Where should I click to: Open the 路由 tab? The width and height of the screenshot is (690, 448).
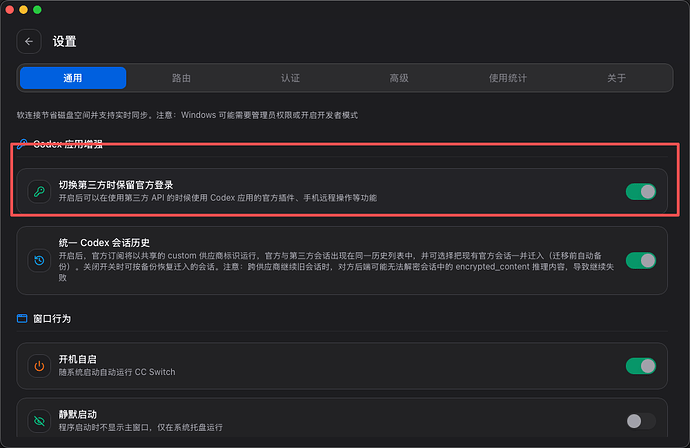pos(181,78)
